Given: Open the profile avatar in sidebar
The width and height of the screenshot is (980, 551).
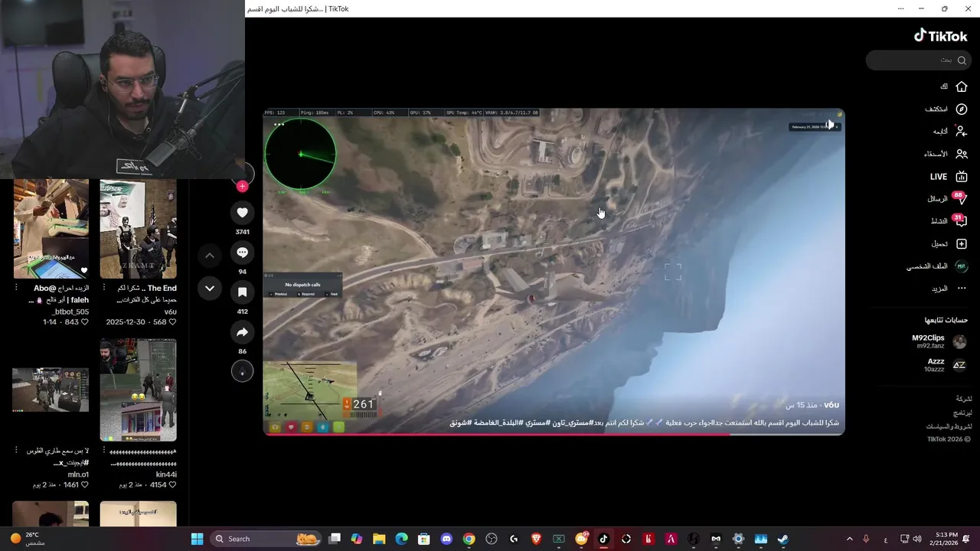Looking at the screenshot, I should [x=962, y=266].
